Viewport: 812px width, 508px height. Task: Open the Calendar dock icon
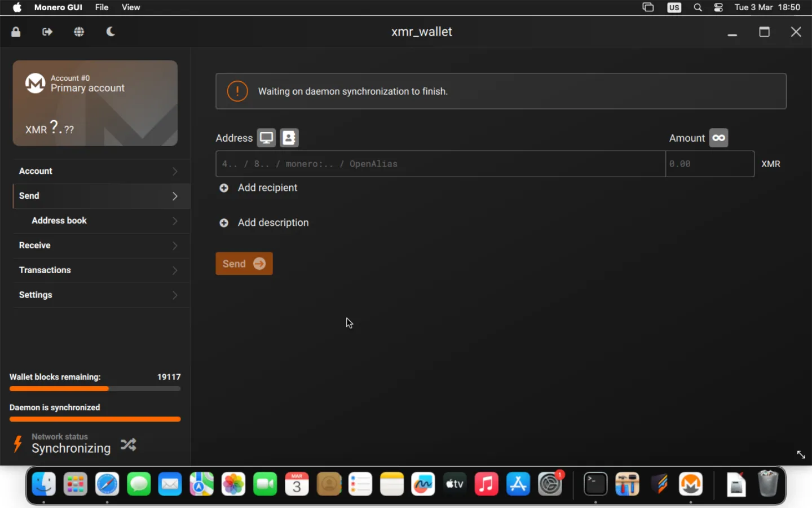[x=297, y=484]
